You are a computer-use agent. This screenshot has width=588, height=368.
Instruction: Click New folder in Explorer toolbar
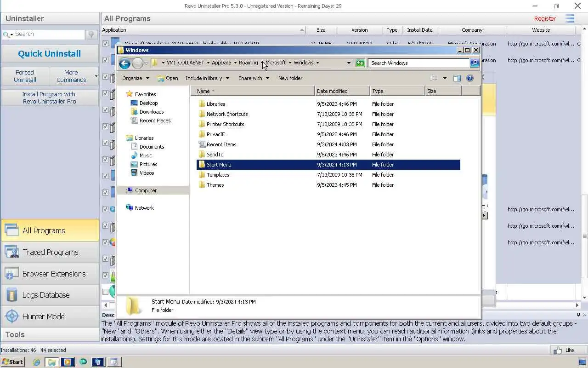pyautogui.click(x=290, y=78)
